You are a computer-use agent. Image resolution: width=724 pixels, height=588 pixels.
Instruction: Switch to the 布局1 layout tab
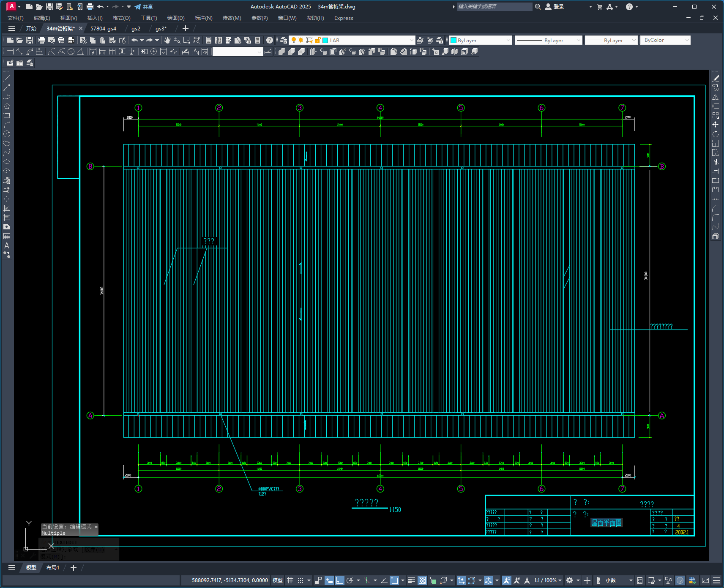click(x=53, y=568)
